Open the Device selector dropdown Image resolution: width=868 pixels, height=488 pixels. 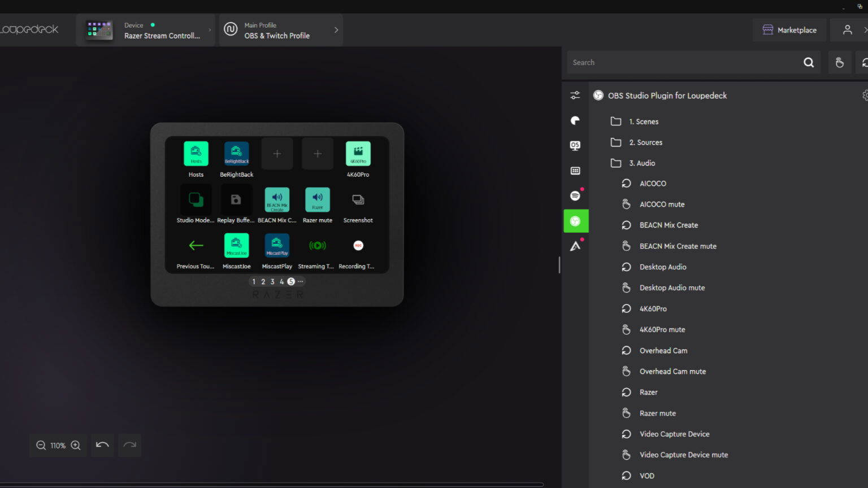[x=146, y=30]
